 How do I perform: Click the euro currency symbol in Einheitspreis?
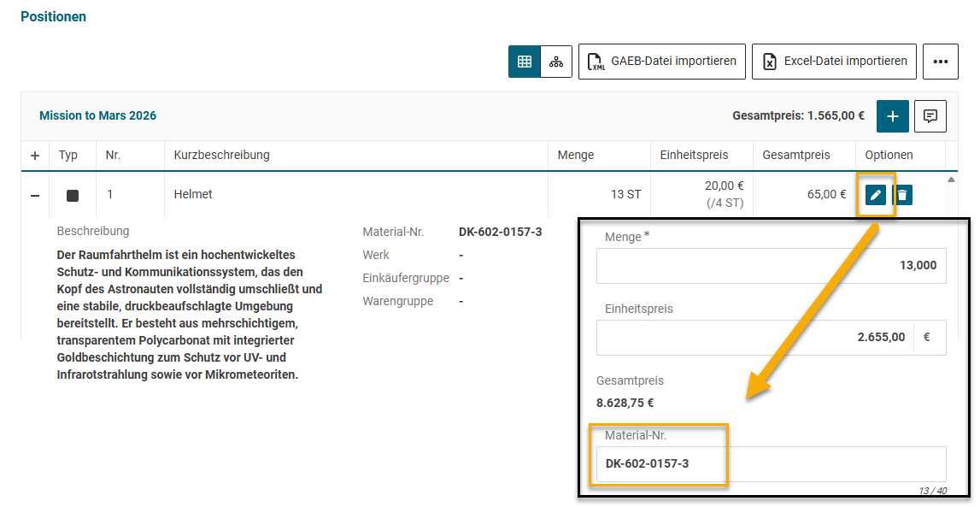click(x=927, y=338)
